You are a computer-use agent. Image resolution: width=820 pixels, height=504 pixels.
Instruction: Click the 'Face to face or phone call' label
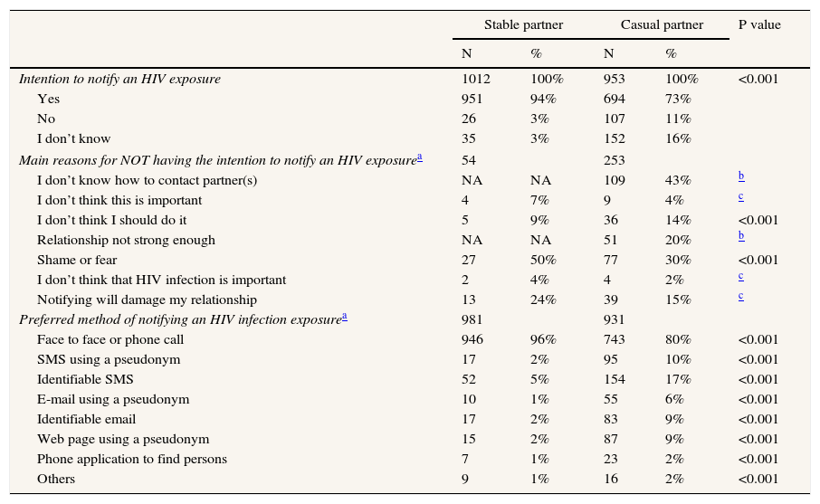(x=110, y=340)
